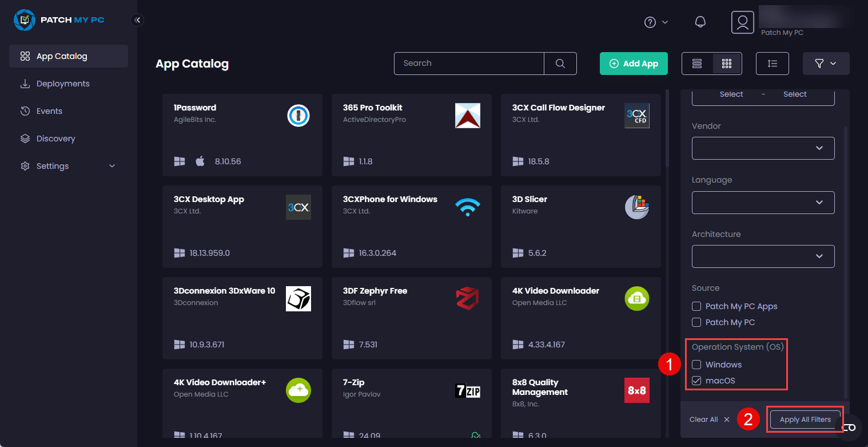Open the Architecture dropdown
The height and width of the screenshot is (447, 868).
(x=763, y=256)
